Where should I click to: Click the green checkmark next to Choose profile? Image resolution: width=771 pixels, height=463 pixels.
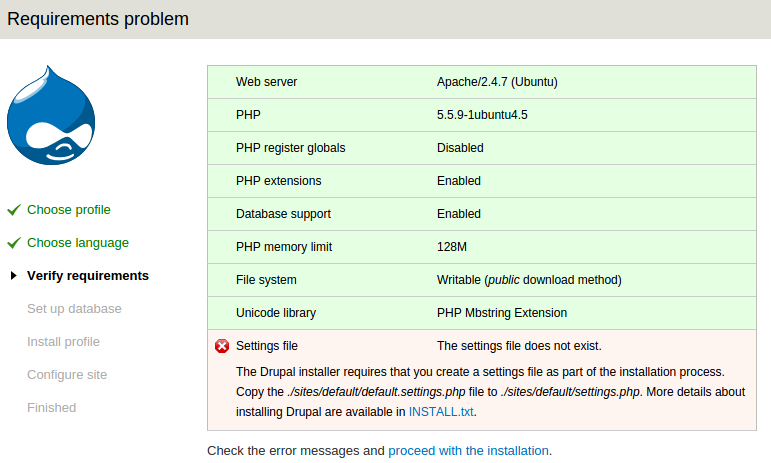[14, 210]
